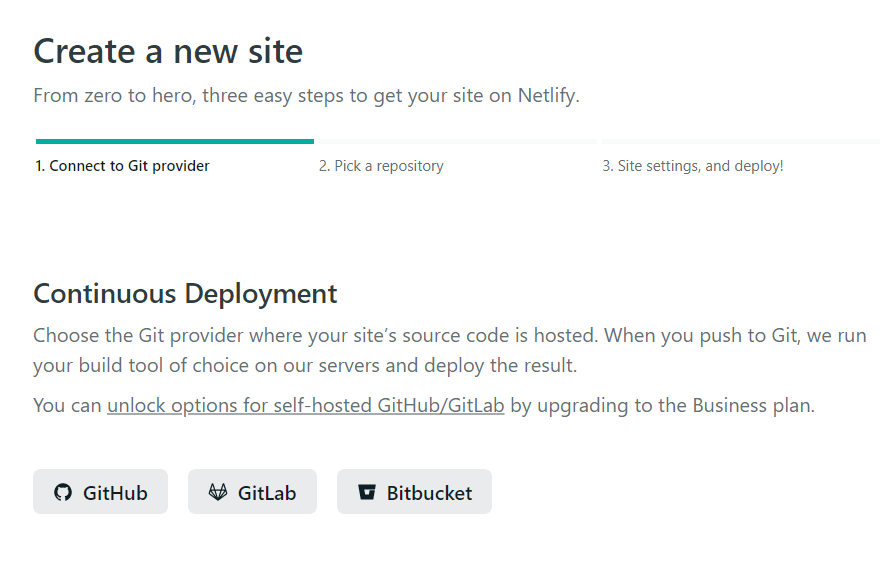Click the GitHub octocat icon

click(x=63, y=493)
